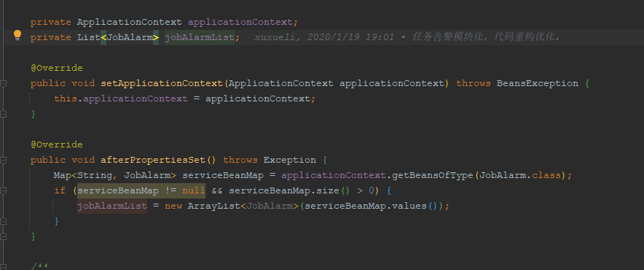Collapse the if serviceBeanMap block fold marker
Image resolution: width=644 pixels, height=270 pixels.
tap(4, 191)
